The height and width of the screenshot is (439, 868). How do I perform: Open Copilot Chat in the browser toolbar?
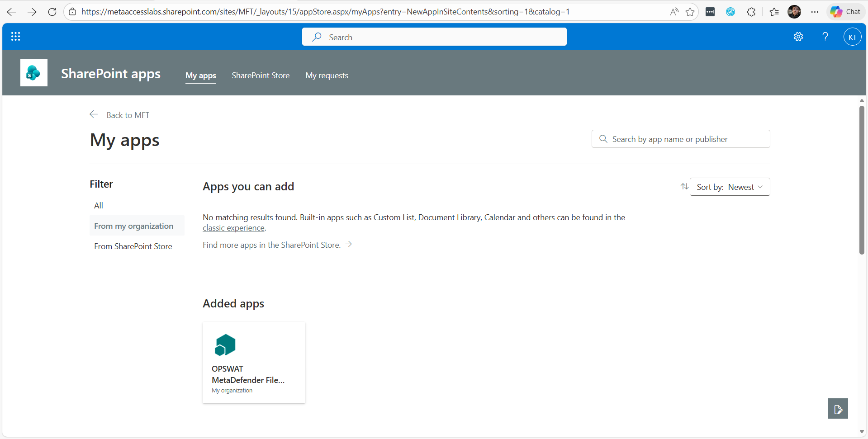[845, 12]
